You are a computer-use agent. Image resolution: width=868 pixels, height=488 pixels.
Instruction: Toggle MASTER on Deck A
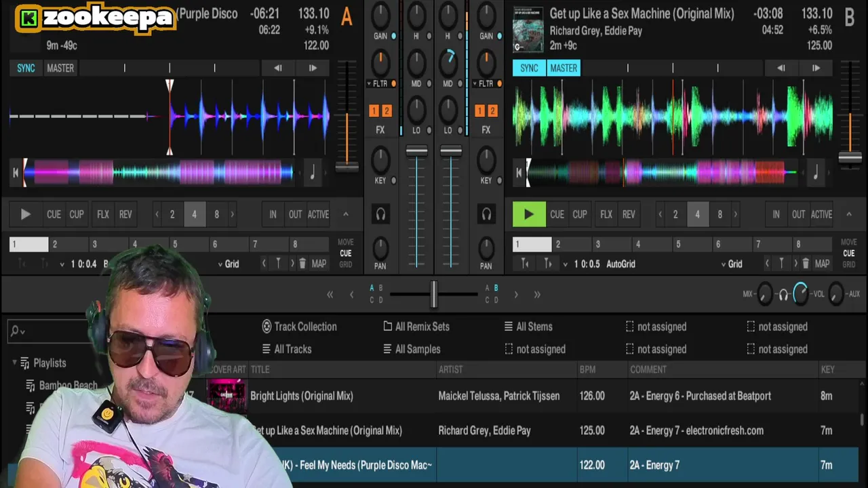60,68
